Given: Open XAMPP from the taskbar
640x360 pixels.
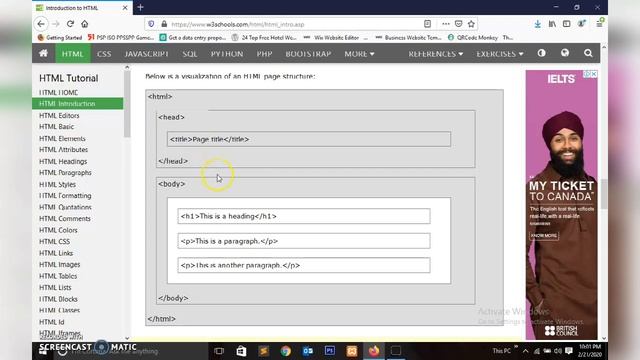Looking at the screenshot, I should [x=352, y=351].
